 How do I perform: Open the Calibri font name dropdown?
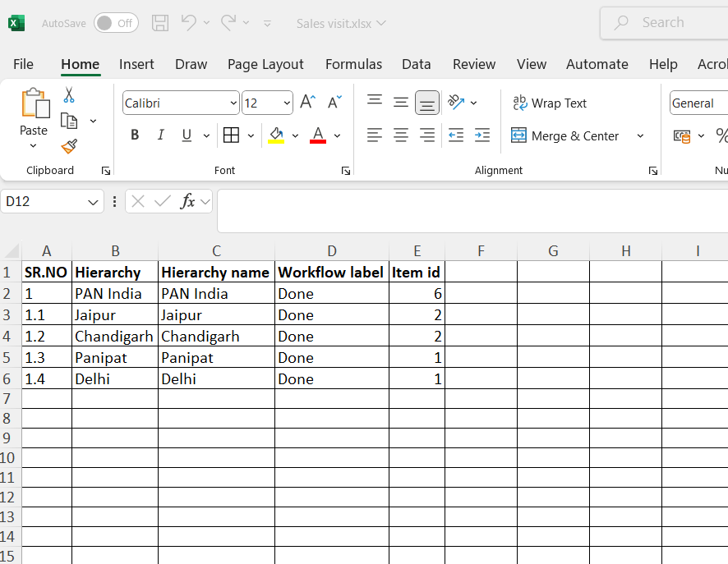point(234,103)
